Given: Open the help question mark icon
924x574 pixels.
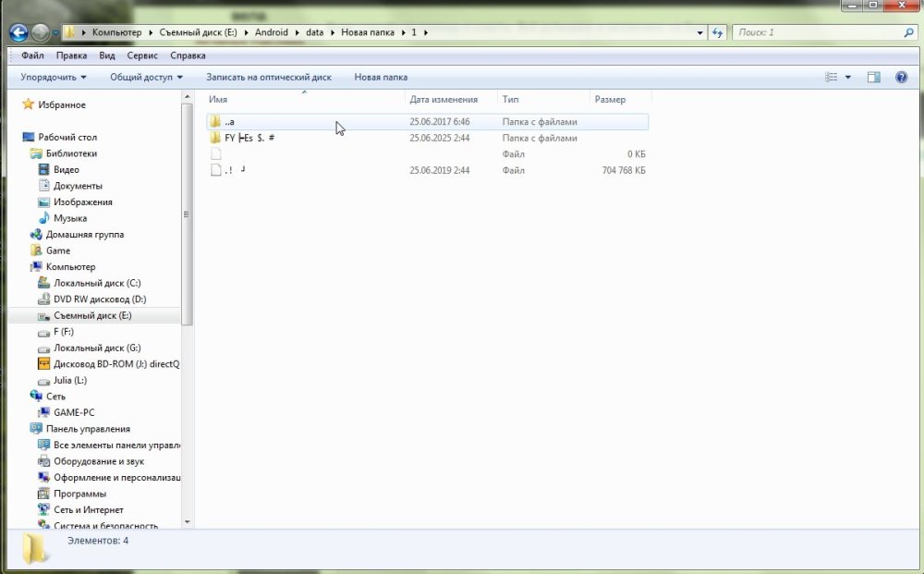Looking at the screenshot, I should [x=901, y=78].
